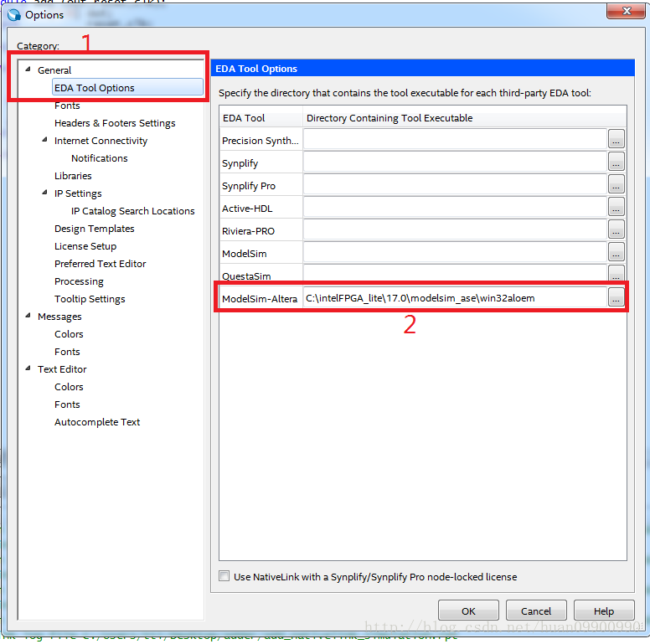Collapse the Messages category arrow
This screenshot has height=644, width=650.
click(28, 316)
